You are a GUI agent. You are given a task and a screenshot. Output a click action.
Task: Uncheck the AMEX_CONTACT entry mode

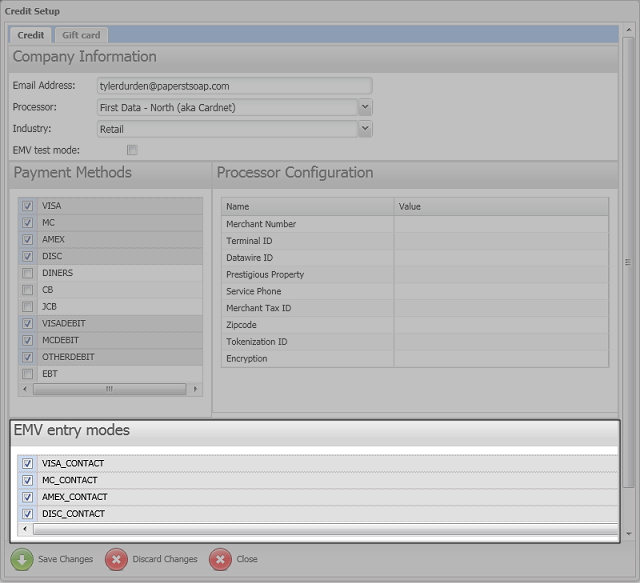[28, 497]
